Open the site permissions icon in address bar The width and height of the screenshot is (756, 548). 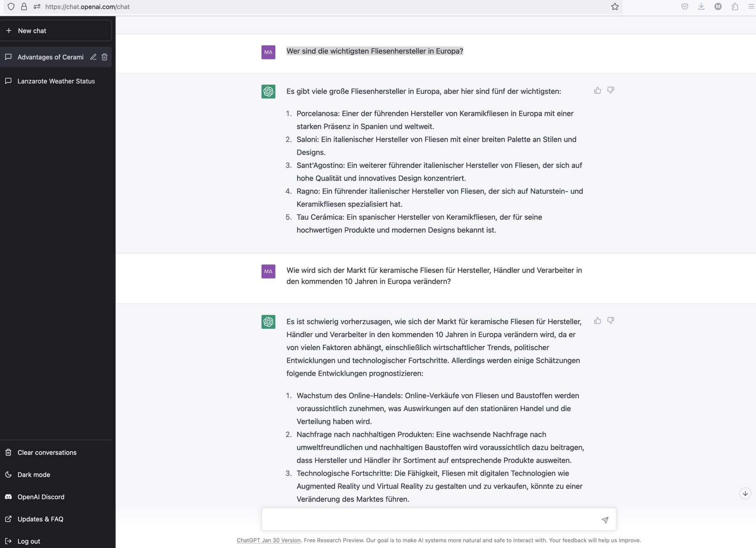37,7
